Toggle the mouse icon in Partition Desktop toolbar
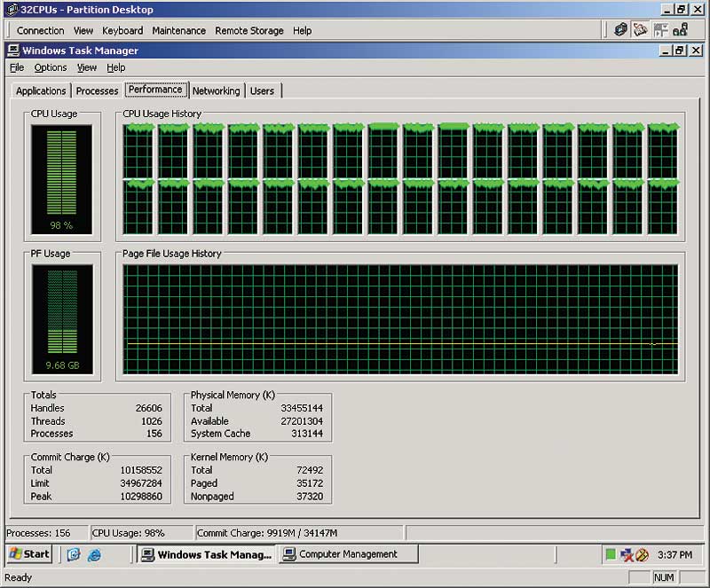The height and width of the screenshot is (588, 710). (640, 30)
